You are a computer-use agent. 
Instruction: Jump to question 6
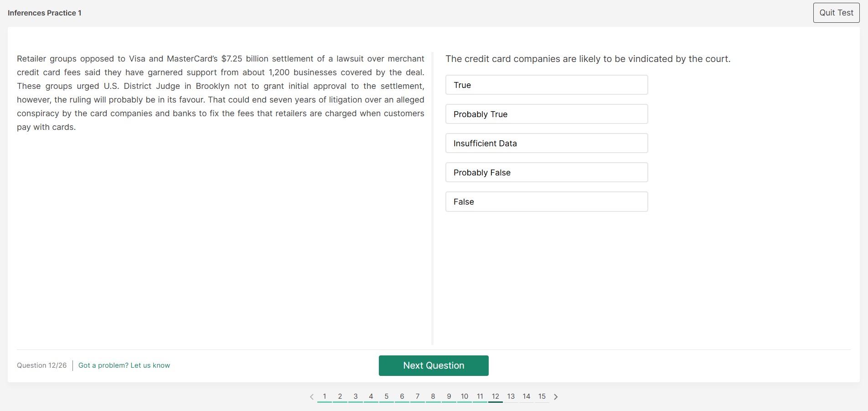(x=402, y=396)
